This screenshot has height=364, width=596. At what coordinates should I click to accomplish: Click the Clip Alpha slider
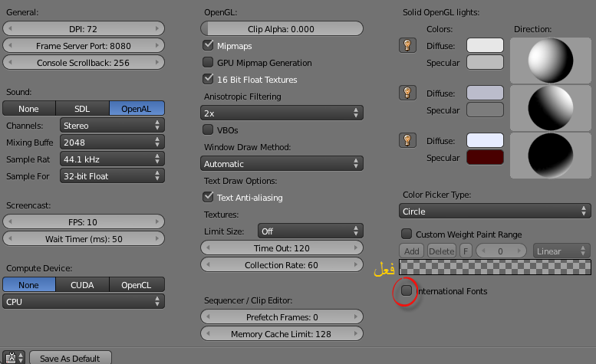point(282,28)
